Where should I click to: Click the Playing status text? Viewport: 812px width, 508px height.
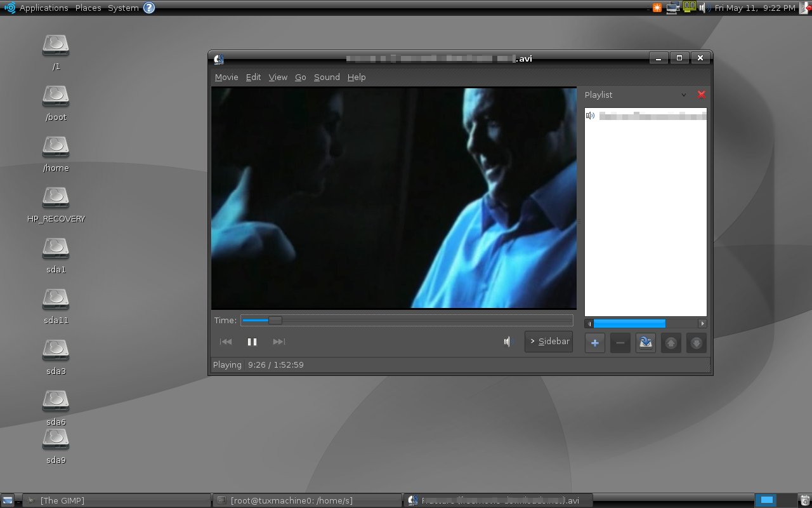tap(227, 365)
